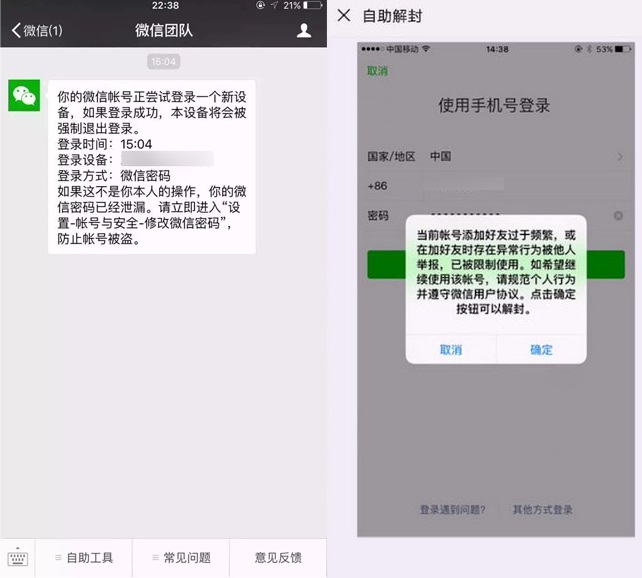This screenshot has width=642, height=578.
Task: Tap the 密码 input field
Action: click(500, 216)
